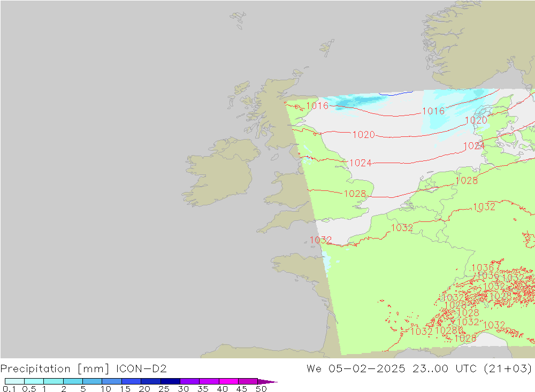
Task: Click the Shetland Islands outline
Action: (327, 48)
